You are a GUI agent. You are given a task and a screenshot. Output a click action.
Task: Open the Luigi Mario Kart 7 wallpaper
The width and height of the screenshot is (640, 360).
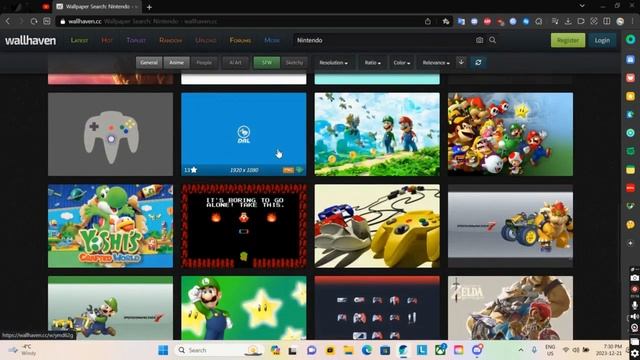[110, 308]
